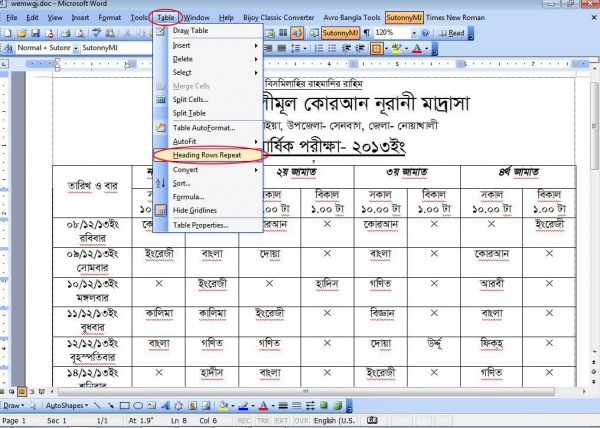Screen dimensions: 600x428
Task: Choose Split Cells from Table menu
Action: [x=210, y=99]
